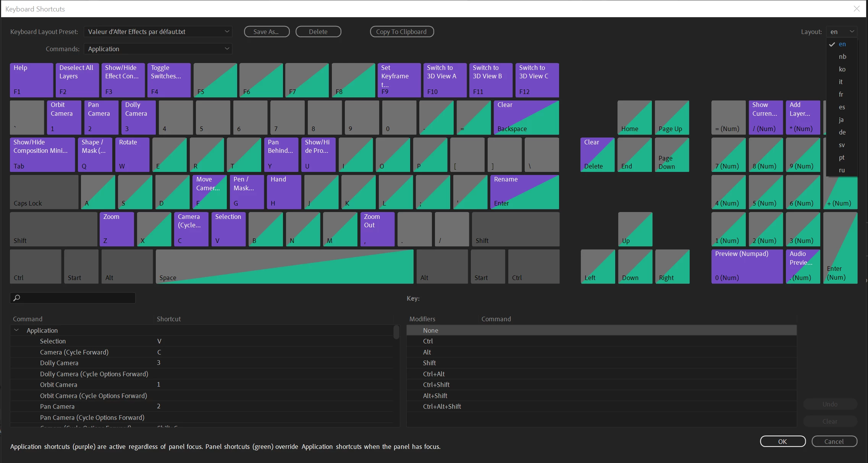Click Copy To Clipboard button

tap(402, 32)
